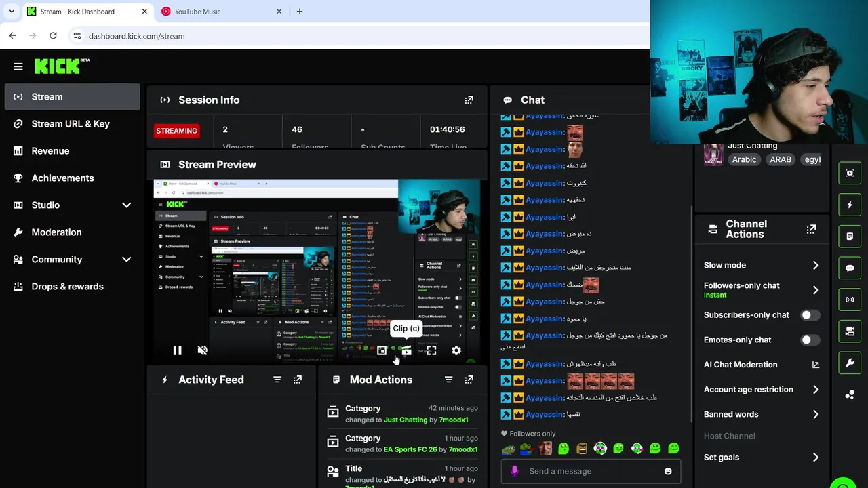This screenshot has width=868, height=488.
Task: Open Banned words settings
Action: [762, 414]
